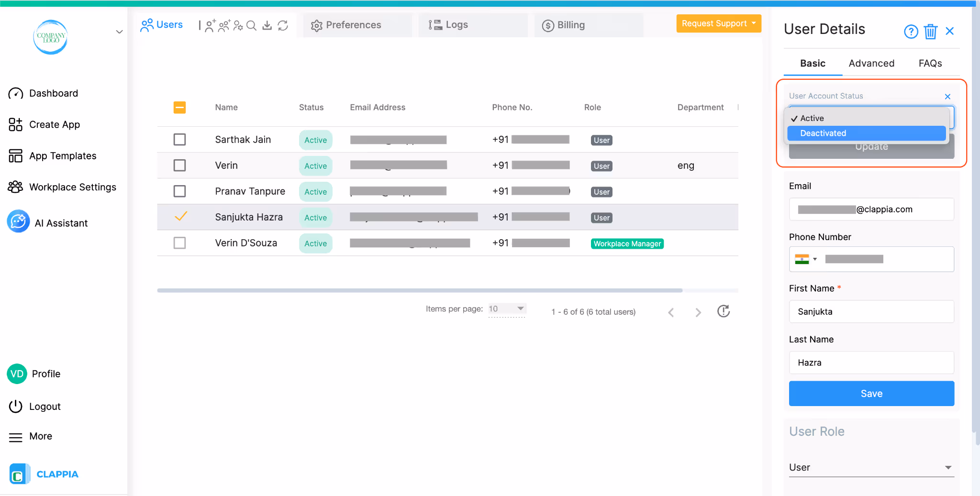This screenshot has height=496, width=980.
Task: Click the Email input field
Action: point(871,209)
